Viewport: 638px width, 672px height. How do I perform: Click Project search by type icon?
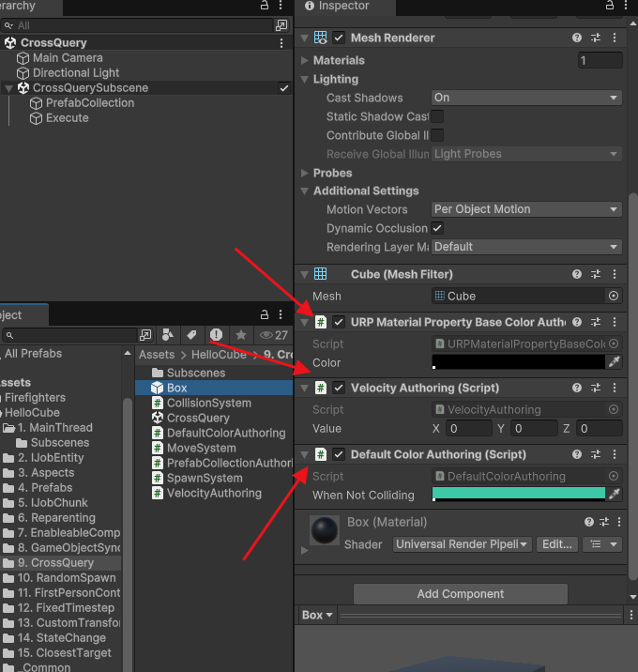click(168, 335)
